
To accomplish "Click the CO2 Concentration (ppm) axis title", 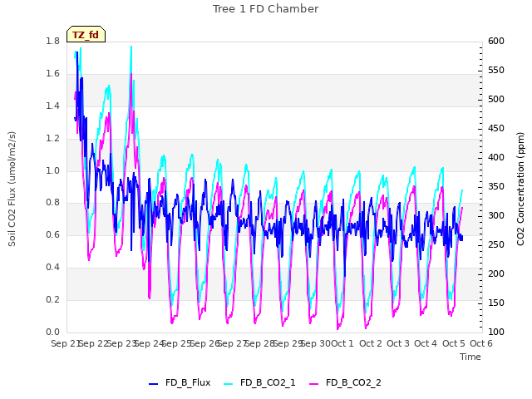I will 520,189.
